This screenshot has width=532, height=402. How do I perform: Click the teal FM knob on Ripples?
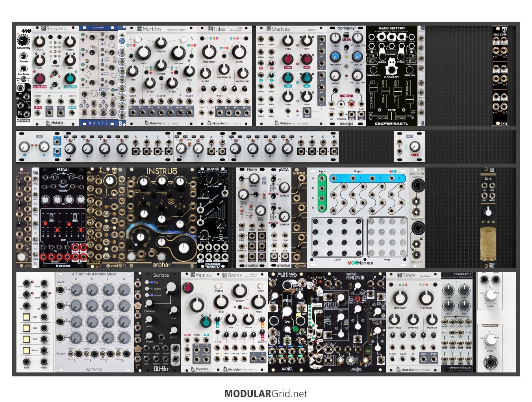click(x=206, y=322)
